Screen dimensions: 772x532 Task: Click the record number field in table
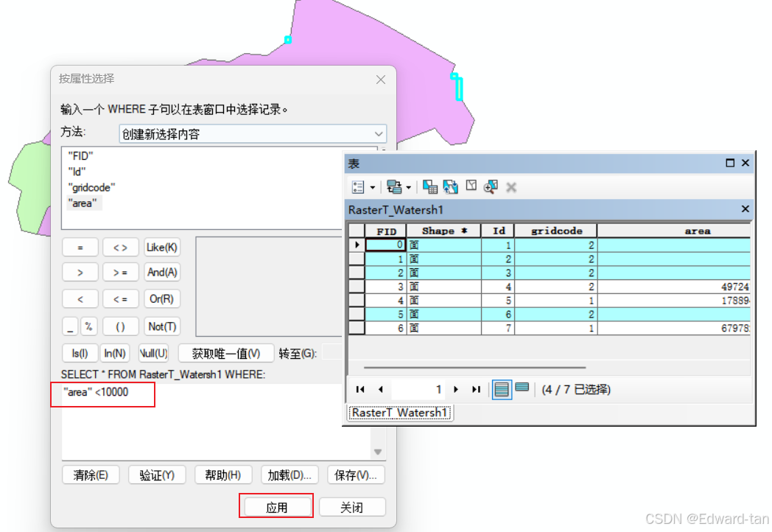[418, 389]
